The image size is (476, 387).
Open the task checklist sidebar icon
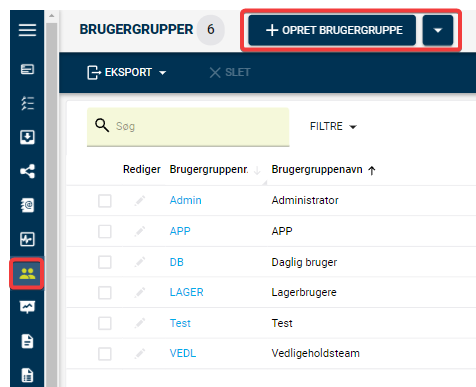[27, 103]
